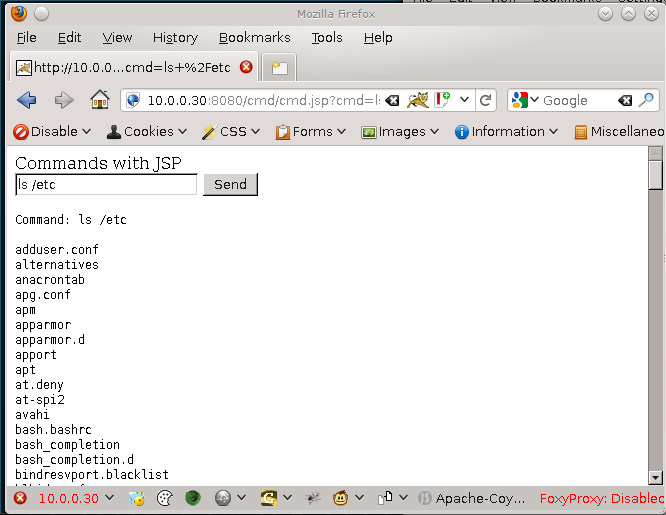Click the vertical scrollbar down arrow

click(656, 477)
